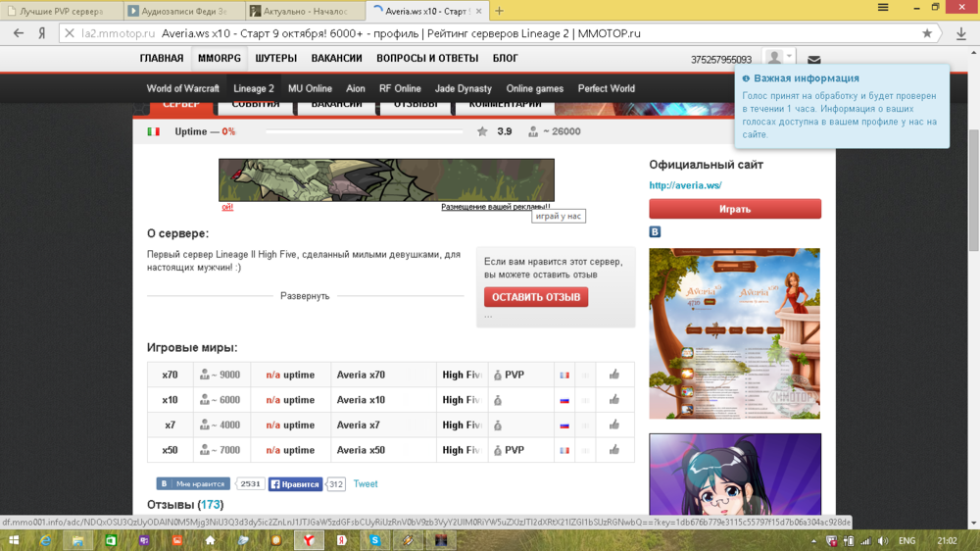This screenshot has height=551, width=980.
Task: Open the browser downloads arrow icon
Action: [x=960, y=33]
